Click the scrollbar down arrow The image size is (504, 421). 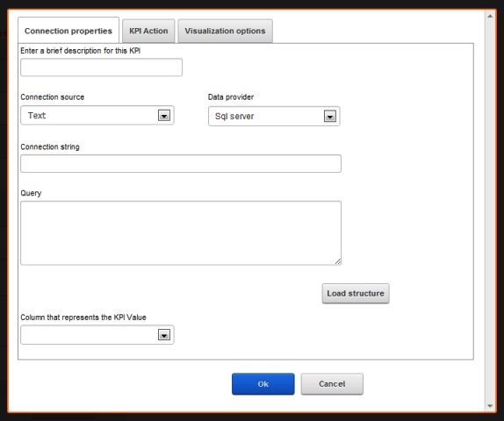pyautogui.click(x=490, y=406)
